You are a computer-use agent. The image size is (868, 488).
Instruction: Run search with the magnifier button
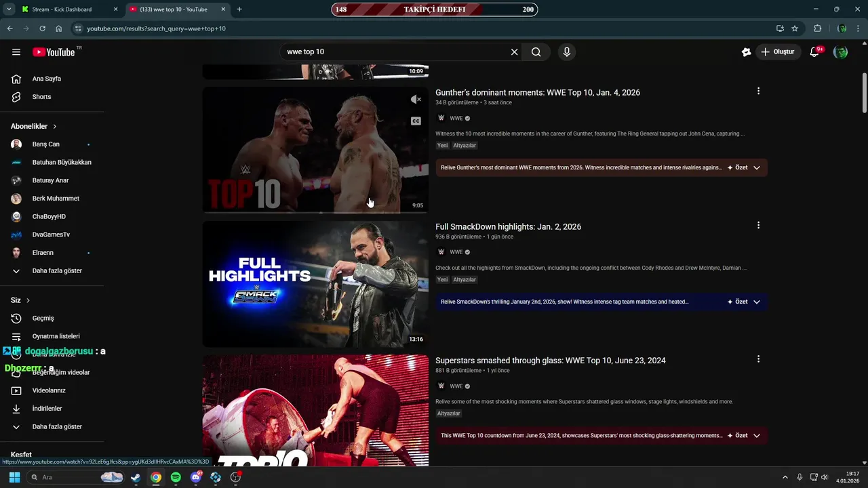tap(536, 52)
